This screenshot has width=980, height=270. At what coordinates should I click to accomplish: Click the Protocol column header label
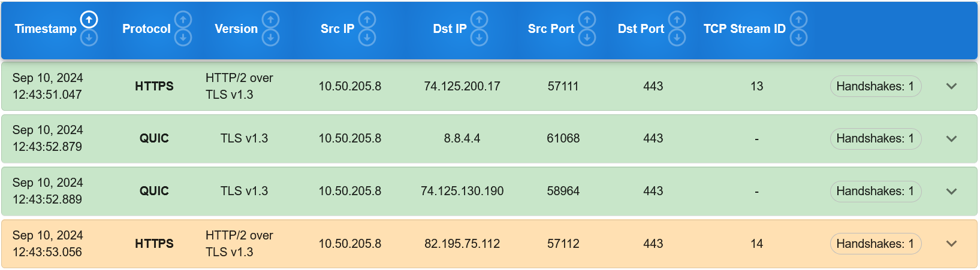coord(146,29)
